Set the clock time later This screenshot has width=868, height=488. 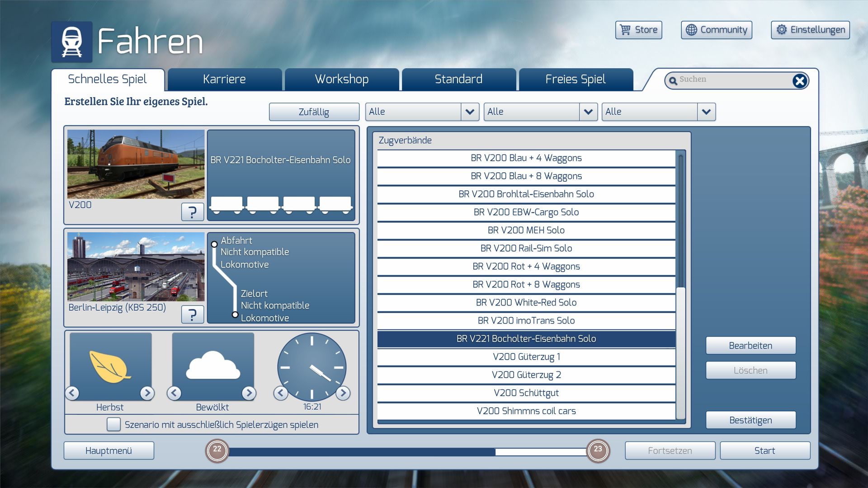coord(343,393)
